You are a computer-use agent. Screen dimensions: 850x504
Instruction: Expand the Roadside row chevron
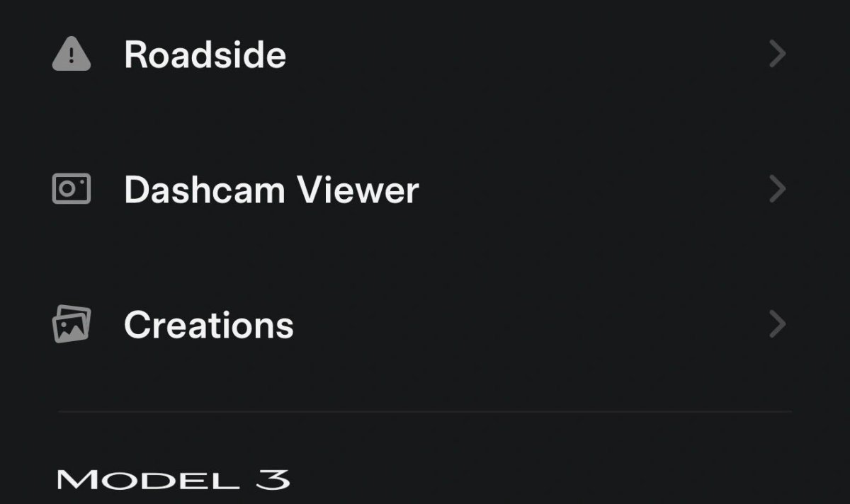[x=777, y=55]
